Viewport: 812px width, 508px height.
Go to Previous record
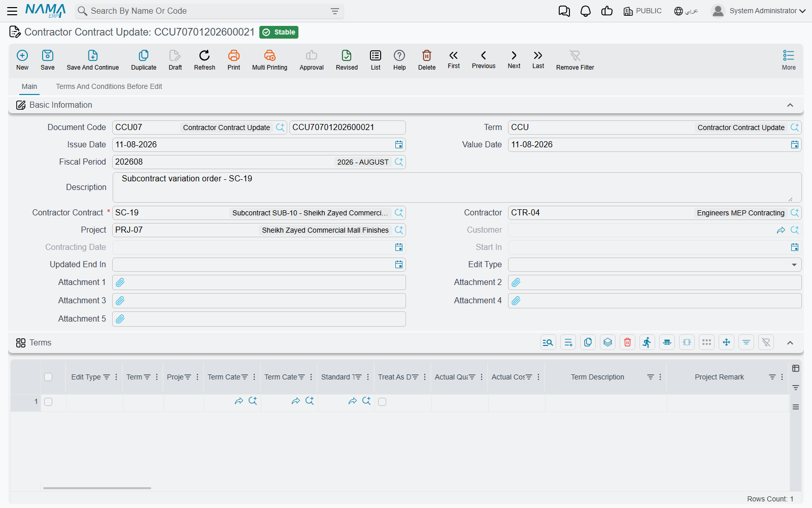pyautogui.click(x=484, y=59)
